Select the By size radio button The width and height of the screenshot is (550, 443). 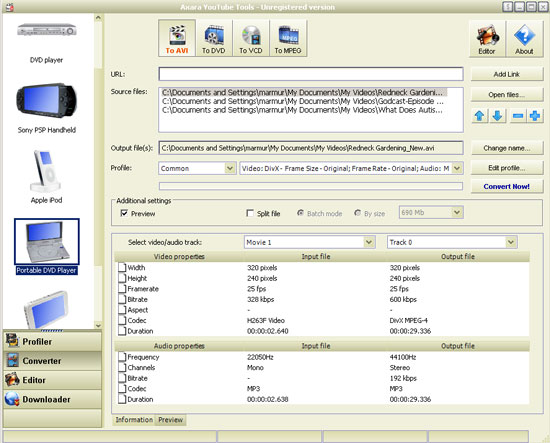(357, 213)
